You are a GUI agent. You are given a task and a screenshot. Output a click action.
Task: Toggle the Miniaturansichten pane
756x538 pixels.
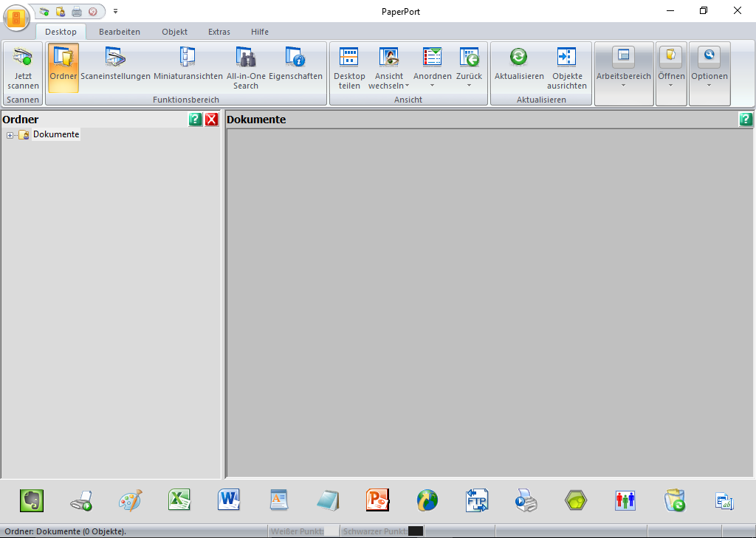pyautogui.click(x=188, y=65)
